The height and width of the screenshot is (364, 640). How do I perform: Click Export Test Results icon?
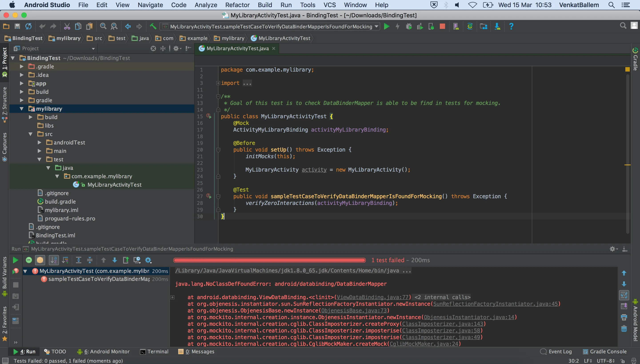[126, 260]
